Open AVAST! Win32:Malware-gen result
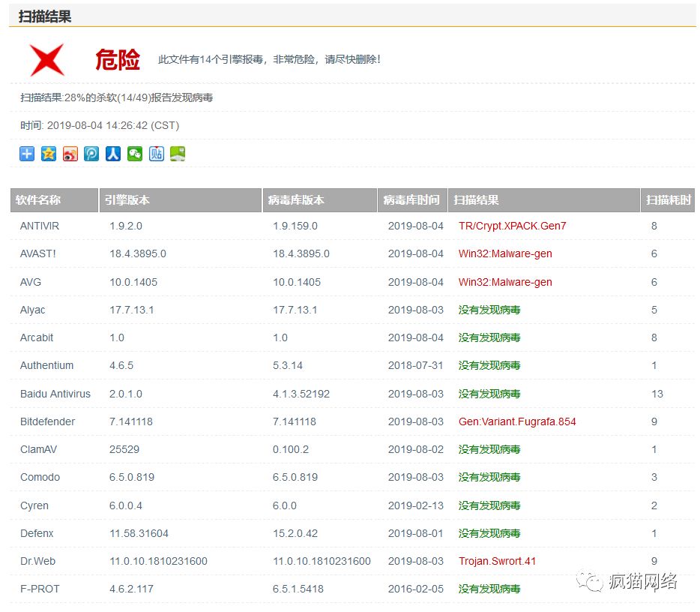This screenshot has height=612, width=700. [x=505, y=253]
